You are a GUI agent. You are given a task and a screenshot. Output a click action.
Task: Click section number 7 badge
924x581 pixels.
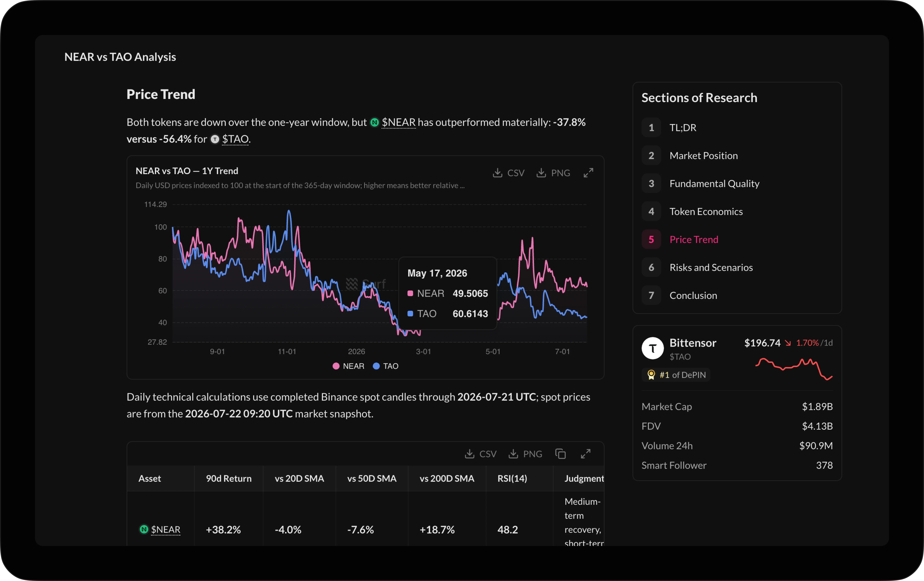click(x=651, y=295)
